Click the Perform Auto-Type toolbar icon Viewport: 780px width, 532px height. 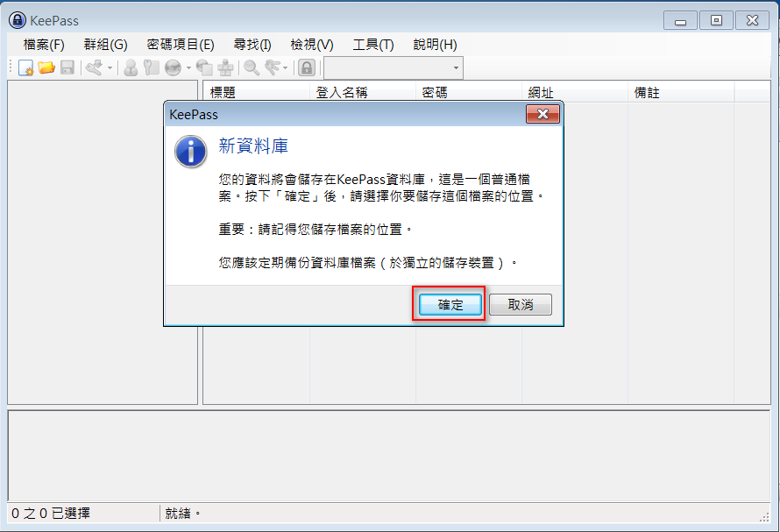click(225, 67)
